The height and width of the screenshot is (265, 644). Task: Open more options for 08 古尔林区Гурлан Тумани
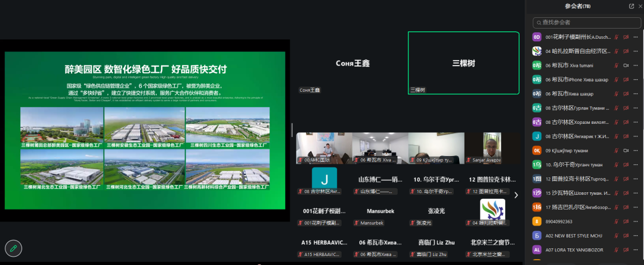click(636, 108)
